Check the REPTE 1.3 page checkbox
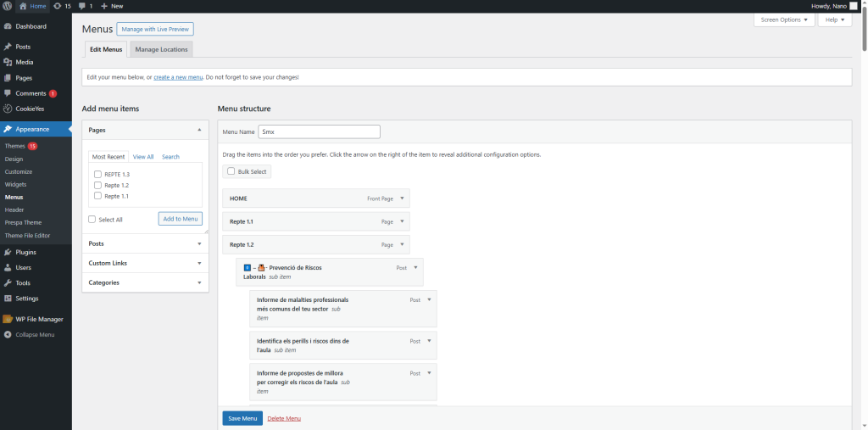The height and width of the screenshot is (430, 868). pyautogui.click(x=98, y=174)
